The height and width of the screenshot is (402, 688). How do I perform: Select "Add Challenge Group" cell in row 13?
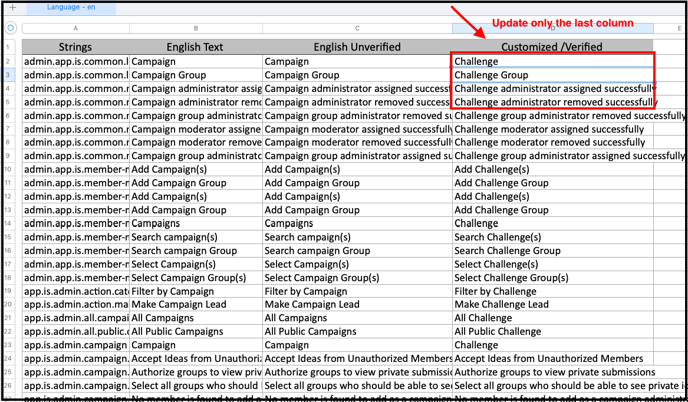[552, 210]
